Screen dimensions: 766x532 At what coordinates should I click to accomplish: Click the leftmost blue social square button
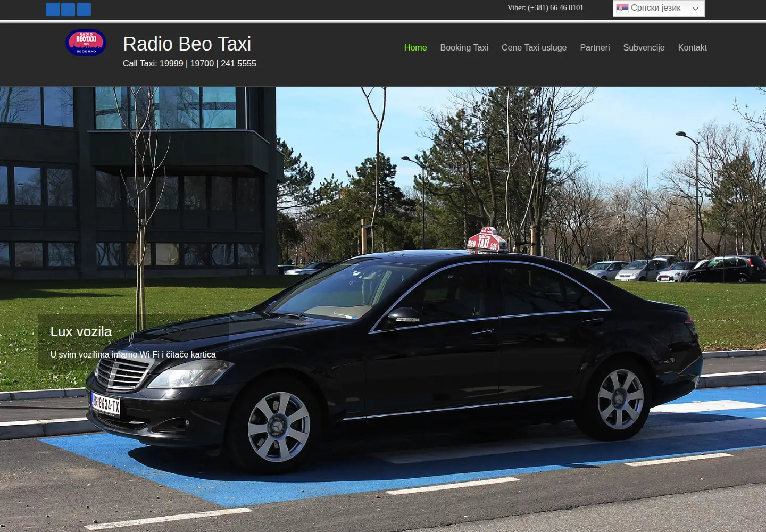click(x=53, y=10)
